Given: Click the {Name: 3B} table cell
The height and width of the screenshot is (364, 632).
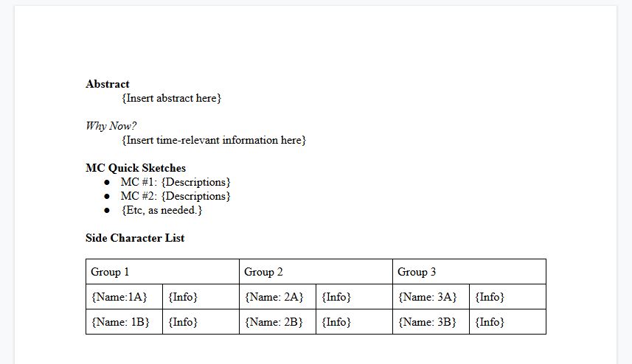Looking at the screenshot, I should pos(427,322).
